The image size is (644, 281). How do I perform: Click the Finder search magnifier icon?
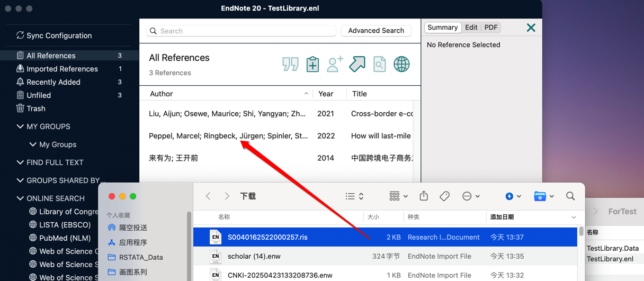click(x=570, y=196)
